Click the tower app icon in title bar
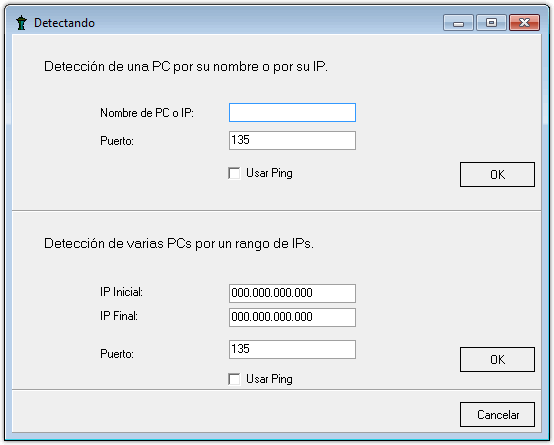Viewport: 554px width, 445px height. pos(22,23)
